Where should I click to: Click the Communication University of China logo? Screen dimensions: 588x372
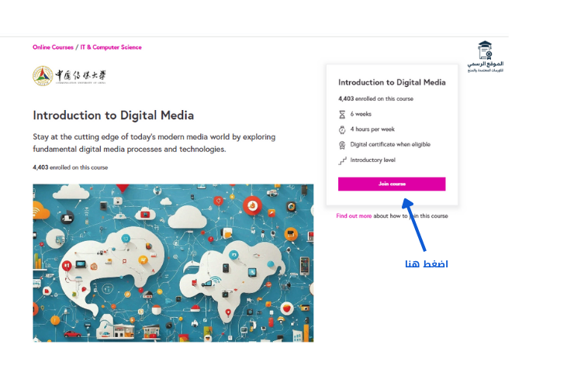[69, 76]
